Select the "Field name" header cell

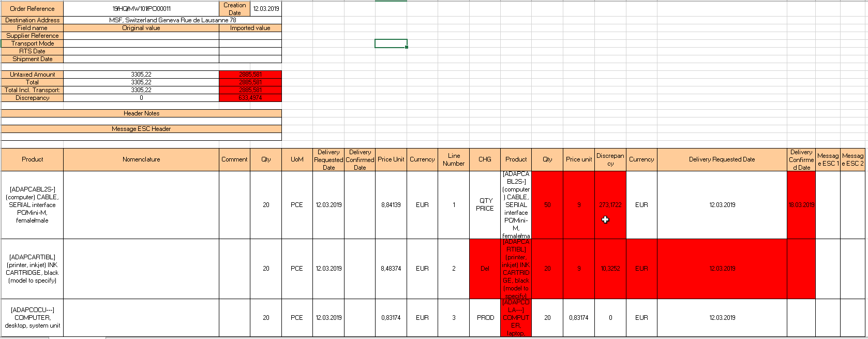[x=32, y=28]
